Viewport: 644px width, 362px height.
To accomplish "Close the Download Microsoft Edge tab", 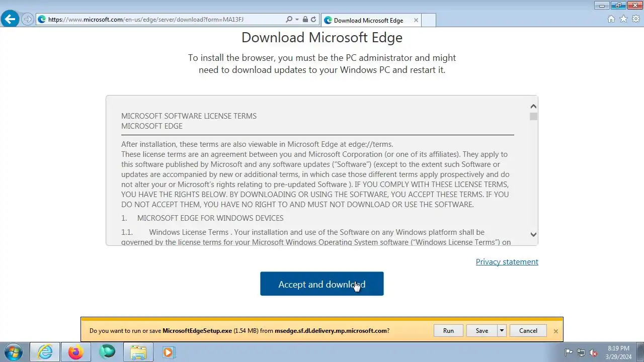I will click(x=416, y=20).
